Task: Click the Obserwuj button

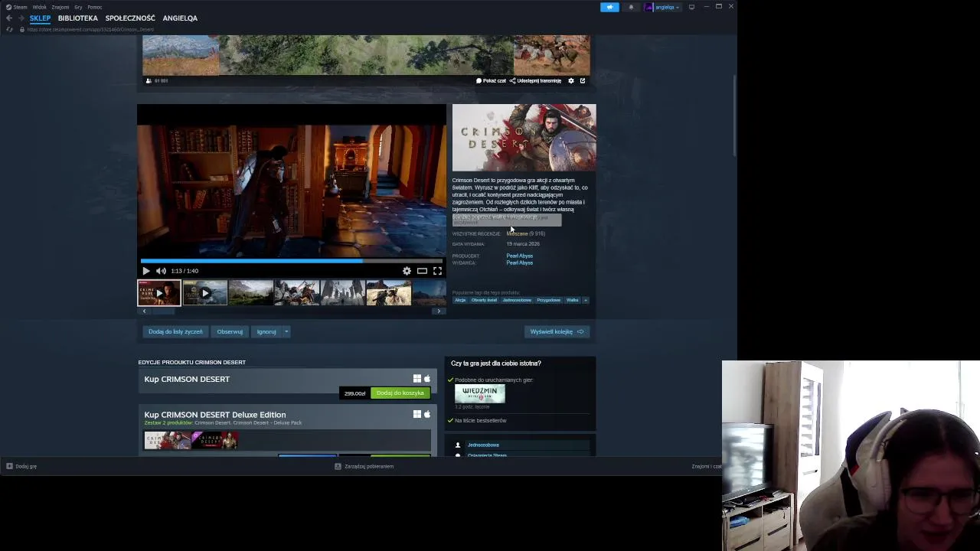Action: tap(230, 332)
